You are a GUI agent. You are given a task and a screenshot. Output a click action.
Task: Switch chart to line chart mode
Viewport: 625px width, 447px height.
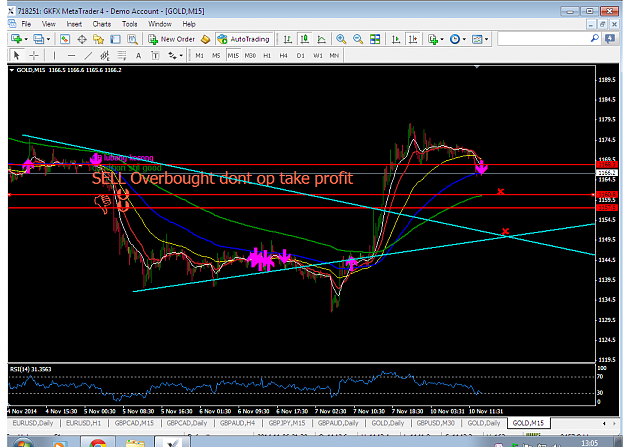[321, 39]
